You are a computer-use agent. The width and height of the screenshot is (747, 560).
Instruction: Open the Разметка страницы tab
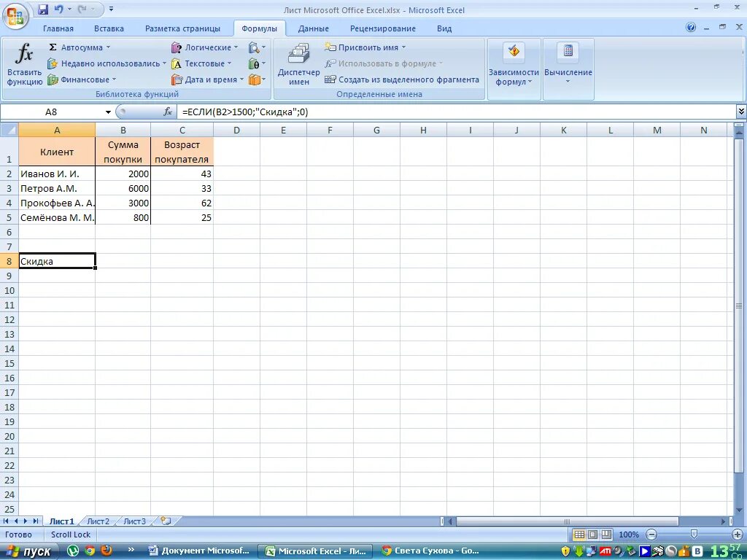pyautogui.click(x=182, y=28)
